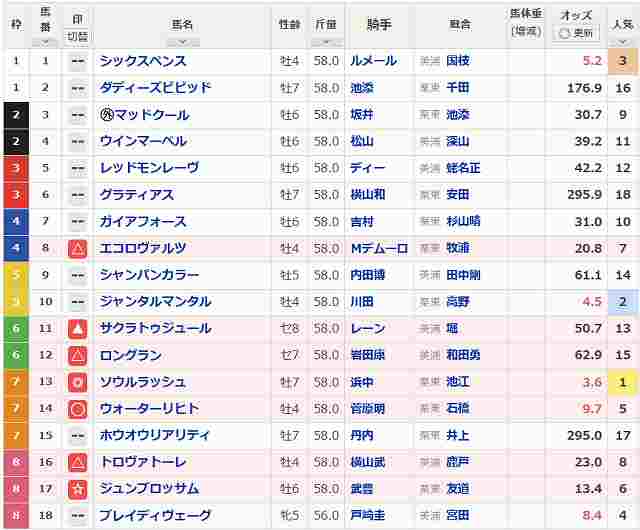Click the triangle mark icon for ロングラン
This screenshot has width=640, height=530.
[78, 355]
